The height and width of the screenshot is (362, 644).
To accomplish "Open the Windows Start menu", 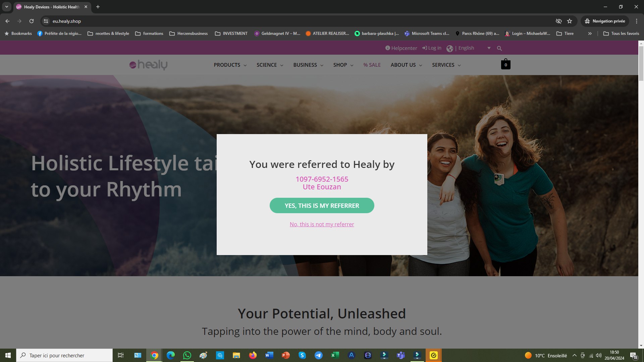I will (x=8, y=355).
